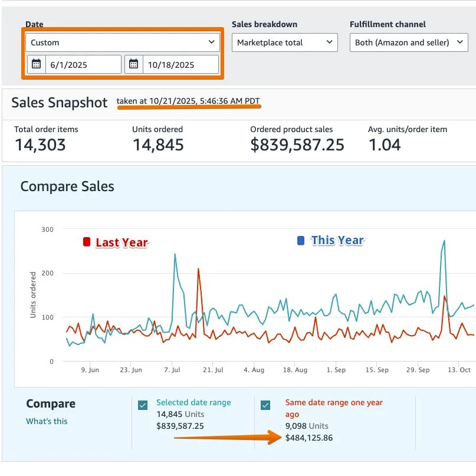This screenshot has height=476, width=476.
Task: Click the chevron on Fulfillment channel dropdown
Action: pyautogui.click(x=459, y=42)
